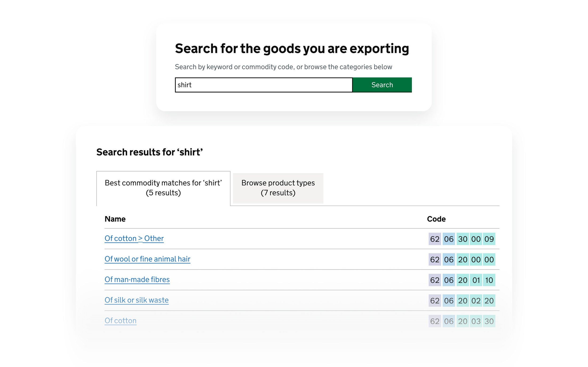Open the 'Best commodity matches' tab

[x=163, y=188]
